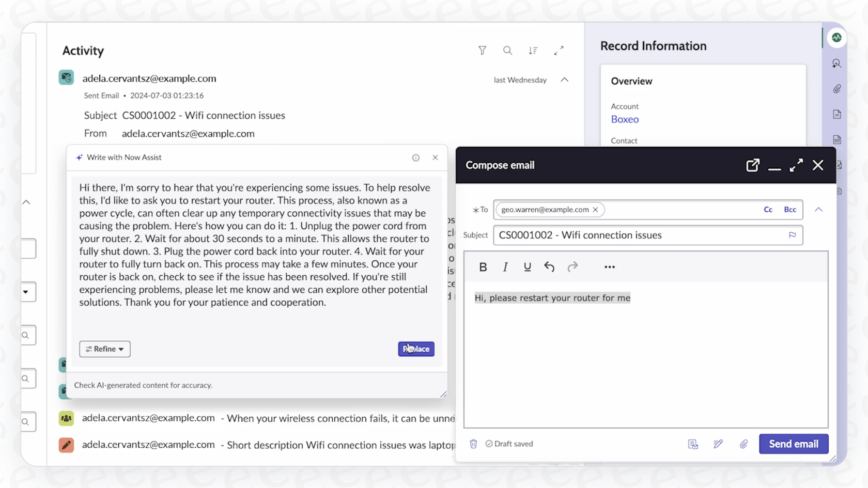Screen dimensions: 868x488
Task: Underline text in the compose editor
Action: click(x=527, y=266)
